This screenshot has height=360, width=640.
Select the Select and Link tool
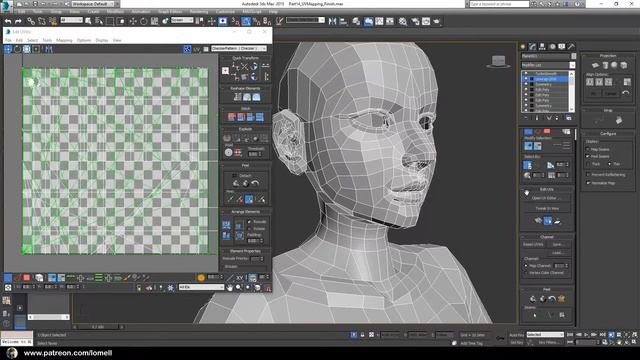[31, 21]
